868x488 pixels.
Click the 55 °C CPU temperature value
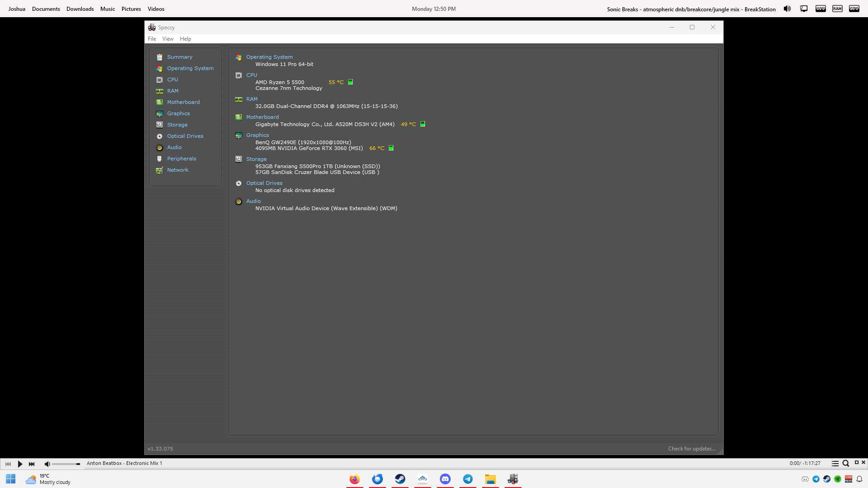336,82
